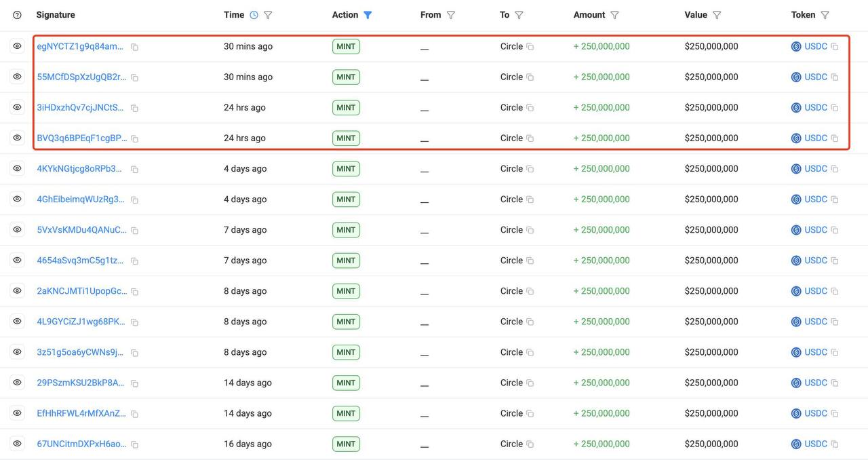Click the clock icon beside Time header
Viewport: 868px width, 460px height.
pyautogui.click(x=254, y=15)
